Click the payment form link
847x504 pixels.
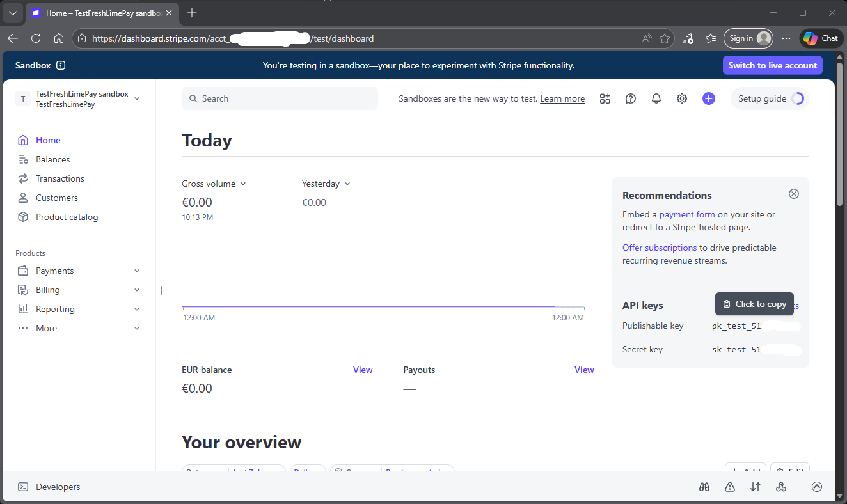pyautogui.click(x=687, y=214)
